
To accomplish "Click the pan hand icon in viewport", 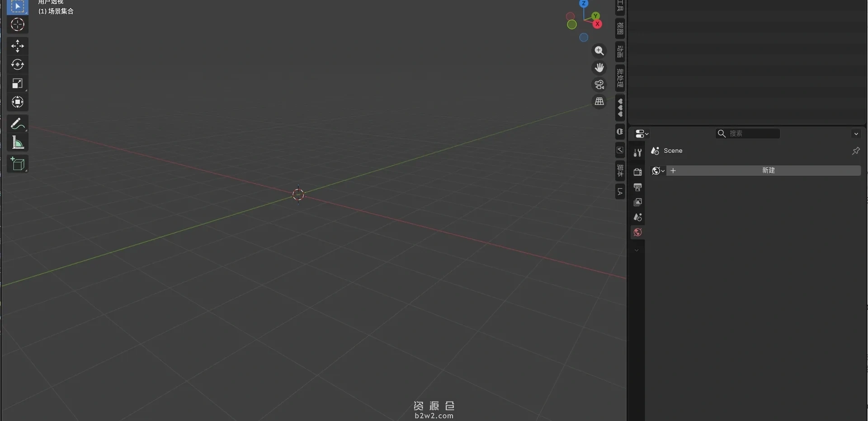I will [599, 67].
